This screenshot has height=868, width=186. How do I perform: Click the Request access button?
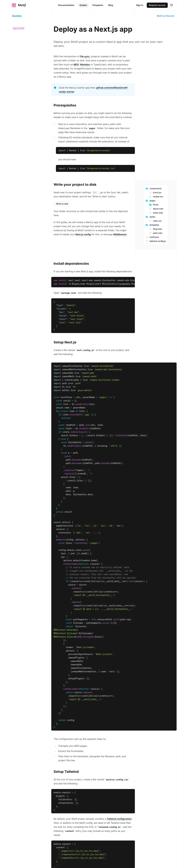[157, 5]
